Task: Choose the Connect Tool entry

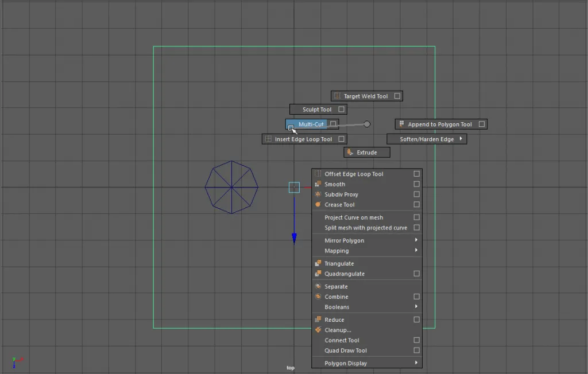Action: pos(342,340)
